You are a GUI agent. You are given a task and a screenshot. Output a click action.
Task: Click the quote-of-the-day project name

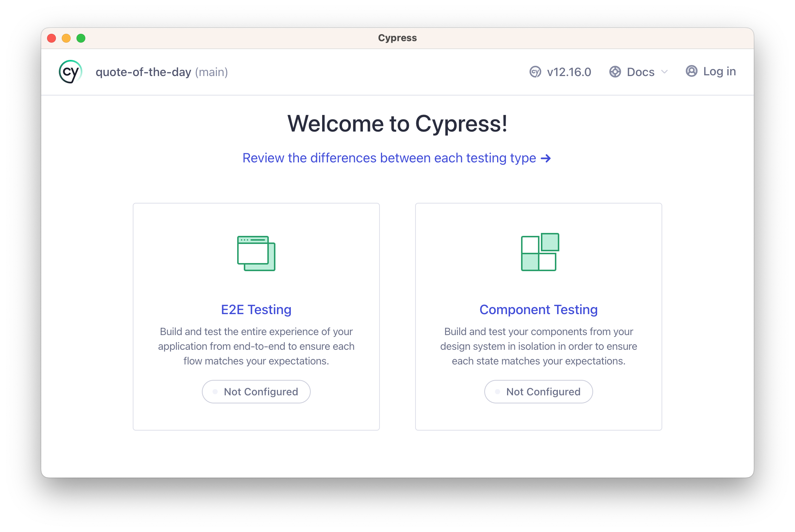[143, 72]
